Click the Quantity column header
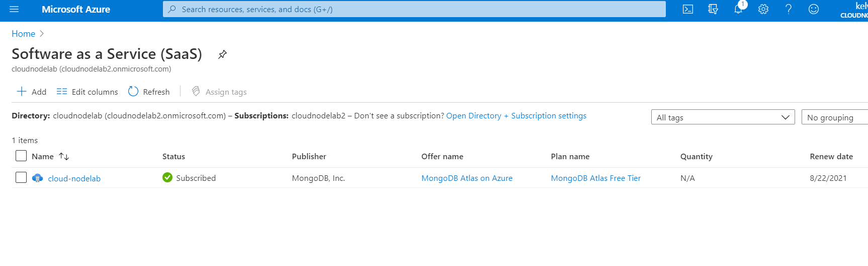Screen dimensions: 868x266 click(696, 156)
